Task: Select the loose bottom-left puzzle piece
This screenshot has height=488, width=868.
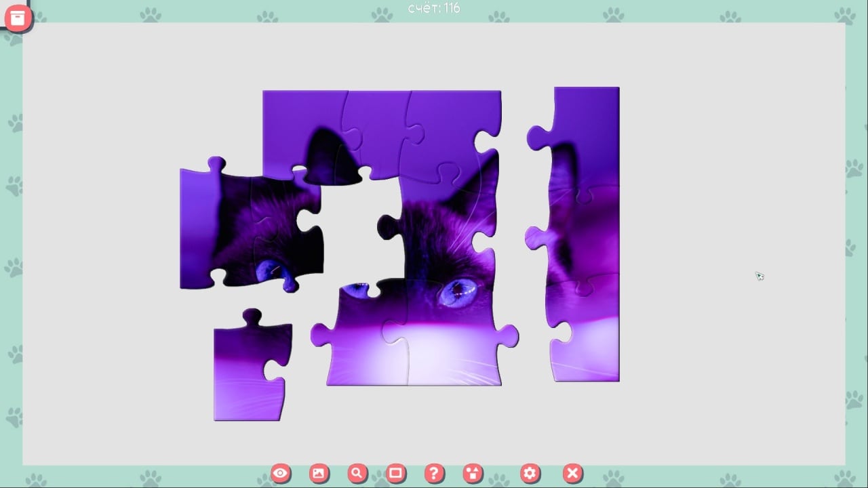Action: [248, 373]
